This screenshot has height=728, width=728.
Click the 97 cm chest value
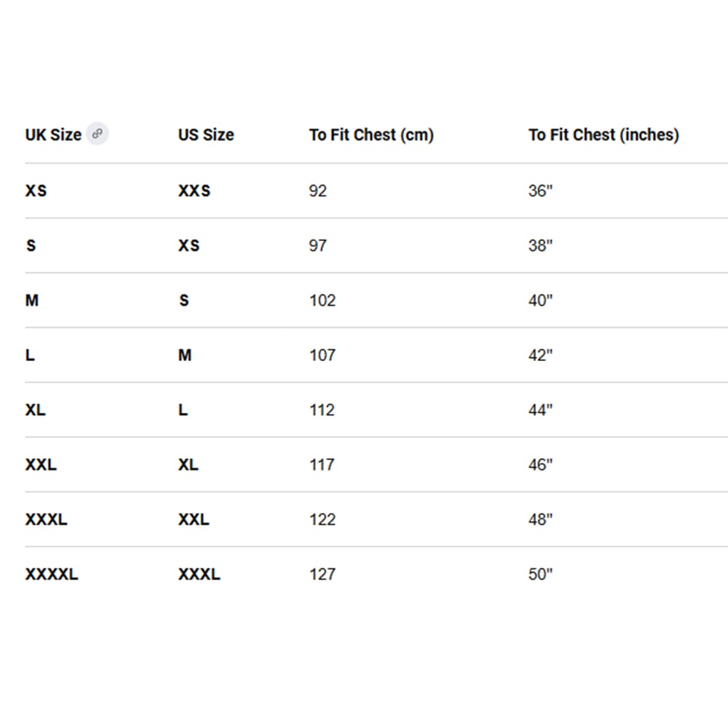pos(318,245)
